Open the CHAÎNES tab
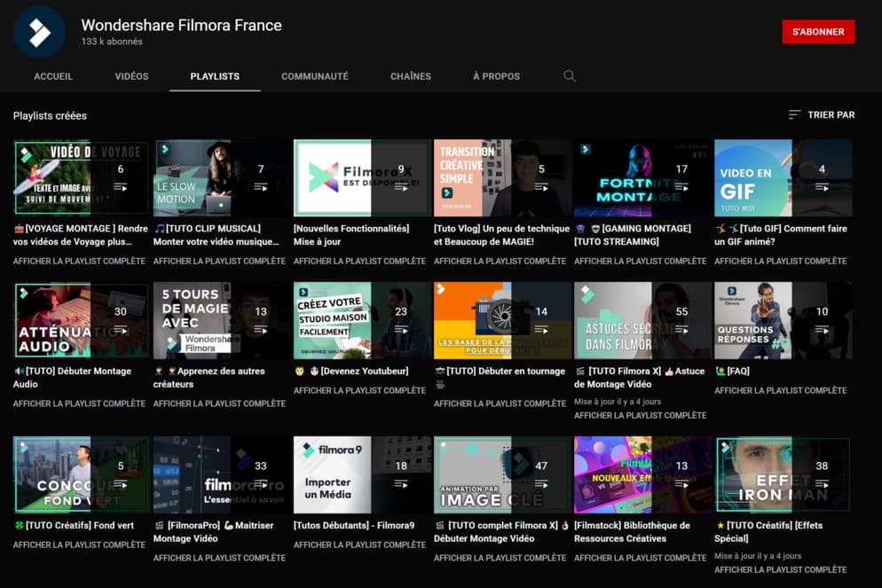 point(411,76)
